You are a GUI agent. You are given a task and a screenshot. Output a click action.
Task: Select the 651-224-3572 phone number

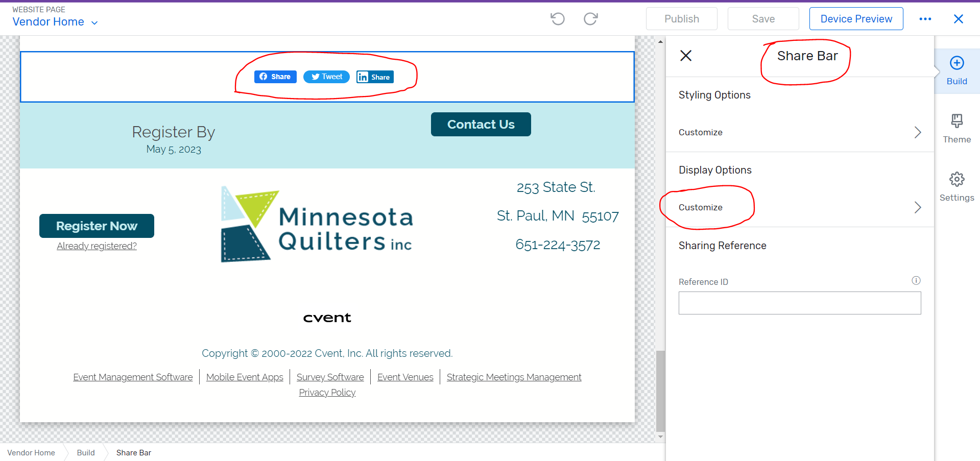click(x=558, y=245)
